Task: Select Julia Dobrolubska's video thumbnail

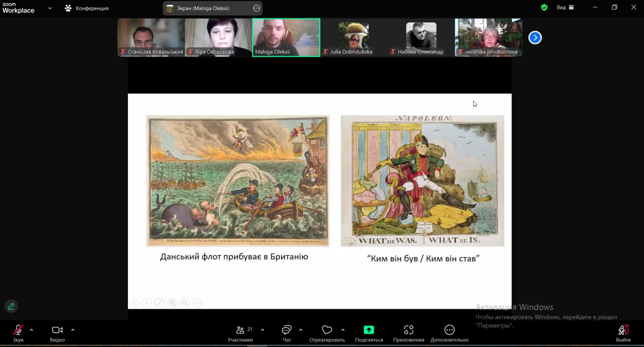Action: point(354,37)
